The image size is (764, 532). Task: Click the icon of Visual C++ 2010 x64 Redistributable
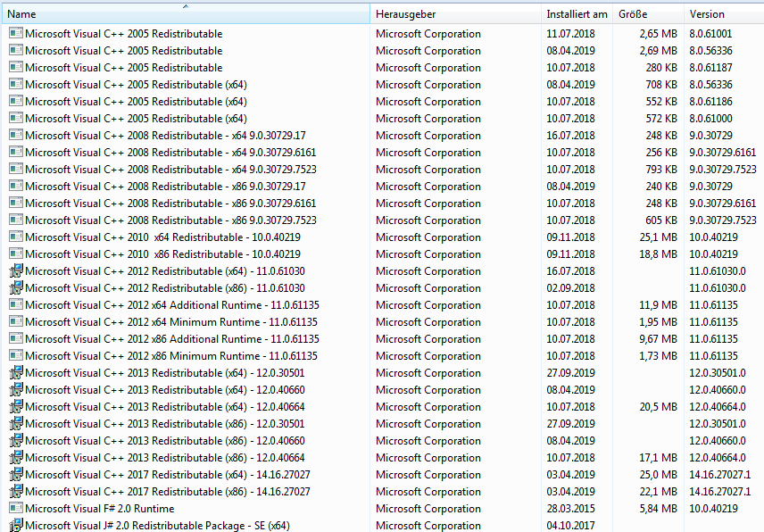[15, 237]
